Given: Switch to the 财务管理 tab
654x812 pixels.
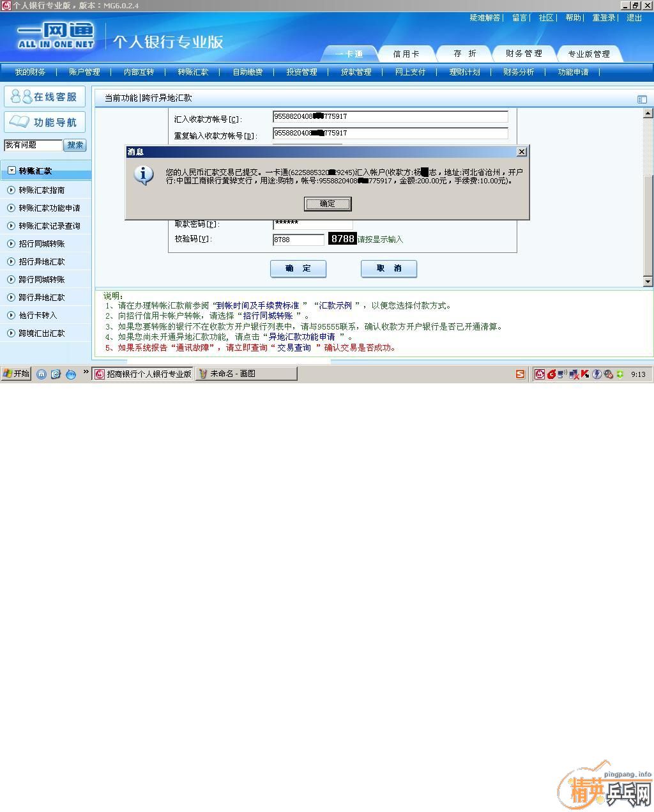Looking at the screenshot, I should point(524,54).
